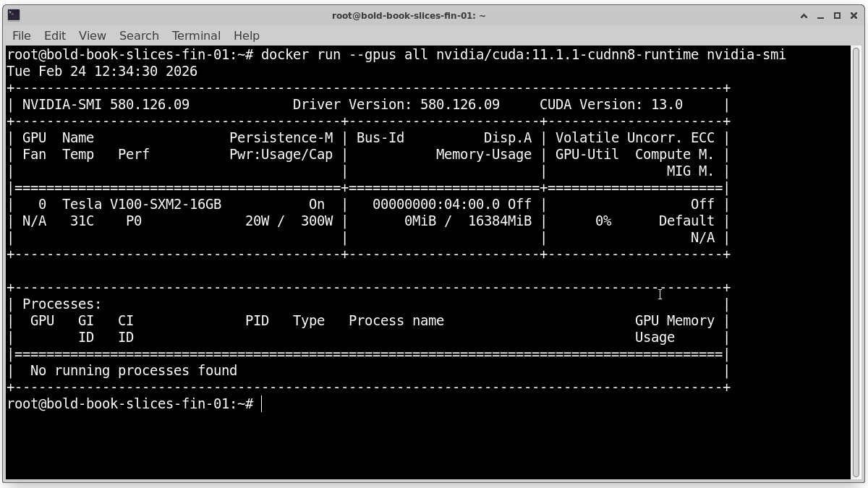Click the 'No running processes found' line

tap(133, 371)
